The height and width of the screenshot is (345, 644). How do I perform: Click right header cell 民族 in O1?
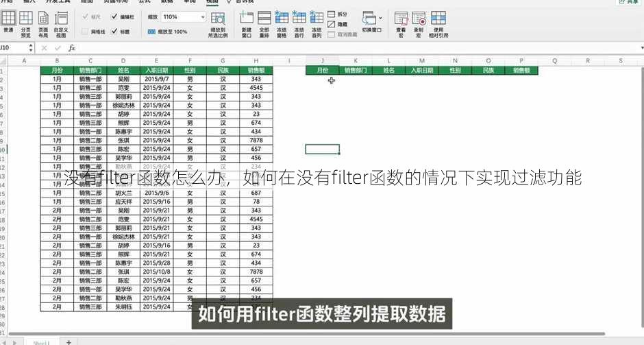coord(488,71)
